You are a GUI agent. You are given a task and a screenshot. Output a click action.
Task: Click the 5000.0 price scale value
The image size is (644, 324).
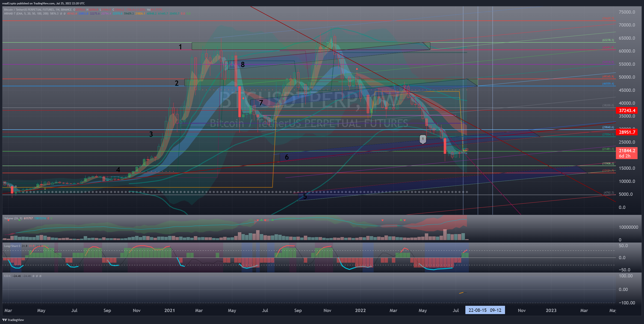[626, 194]
